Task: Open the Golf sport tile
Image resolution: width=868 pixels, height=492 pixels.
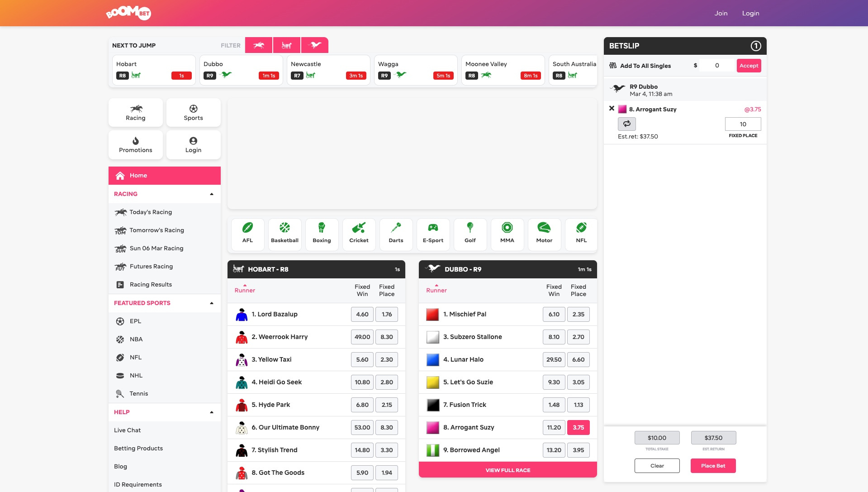Action: point(470,234)
